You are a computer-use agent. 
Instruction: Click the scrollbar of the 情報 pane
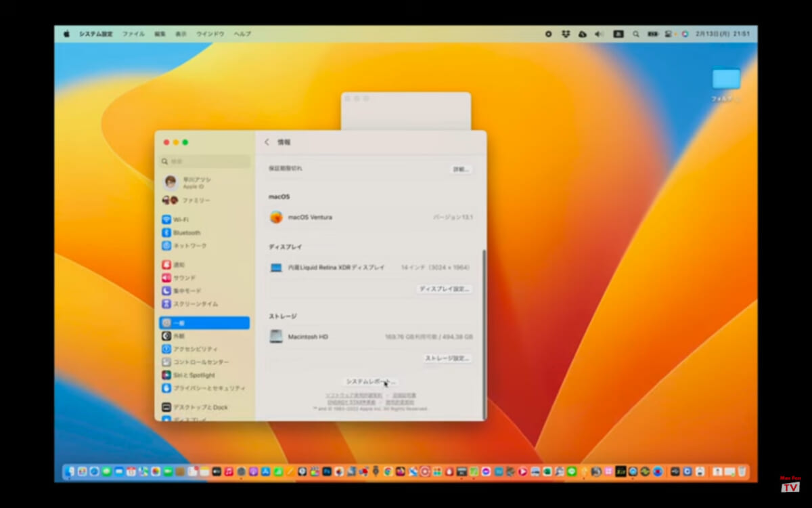coord(484,334)
